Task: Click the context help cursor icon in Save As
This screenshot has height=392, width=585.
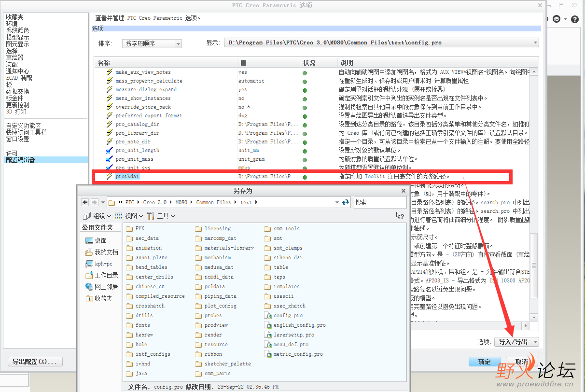Action: tap(400, 216)
